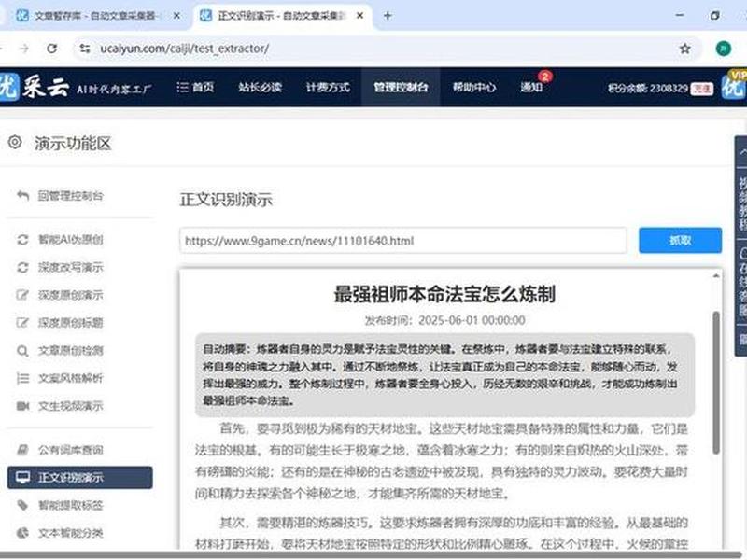Open 公有词库查询 in sidebar
This screenshot has height=560, width=747.
(x=71, y=450)
